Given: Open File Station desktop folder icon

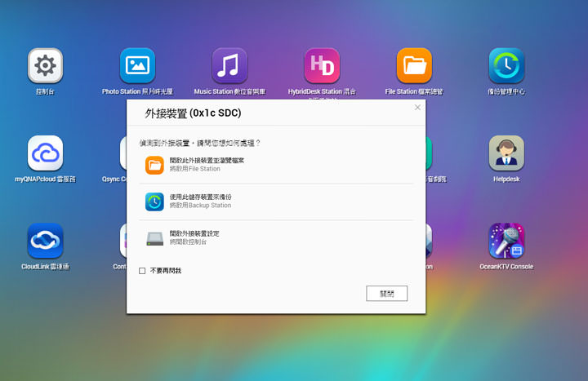Looking at the screenshot, I should pos(414,65).
